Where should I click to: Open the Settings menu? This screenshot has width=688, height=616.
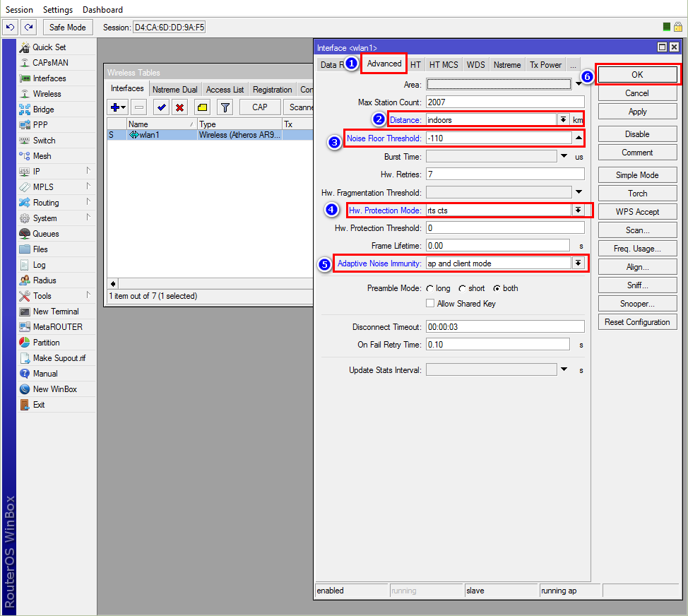[x=57, y=10]
